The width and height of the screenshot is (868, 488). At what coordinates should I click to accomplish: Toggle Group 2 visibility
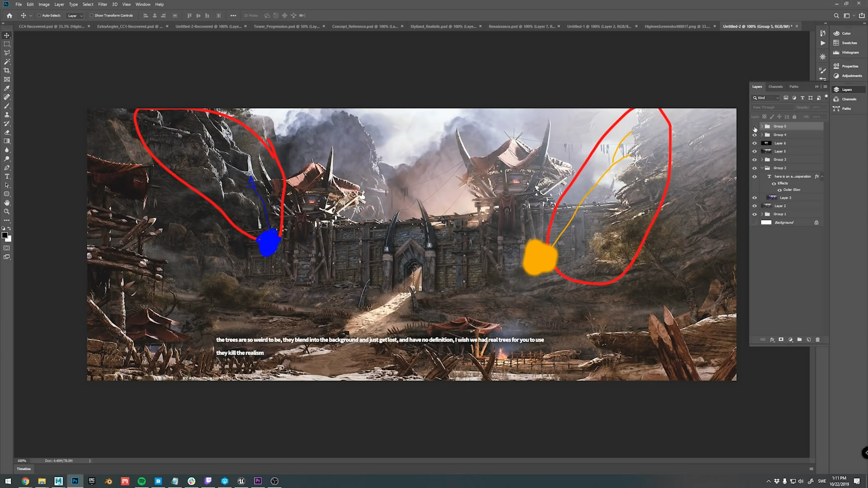[755, 168]
